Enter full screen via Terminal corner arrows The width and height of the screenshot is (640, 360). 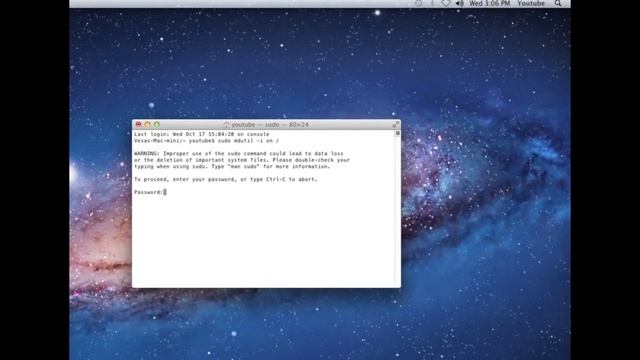396,124
